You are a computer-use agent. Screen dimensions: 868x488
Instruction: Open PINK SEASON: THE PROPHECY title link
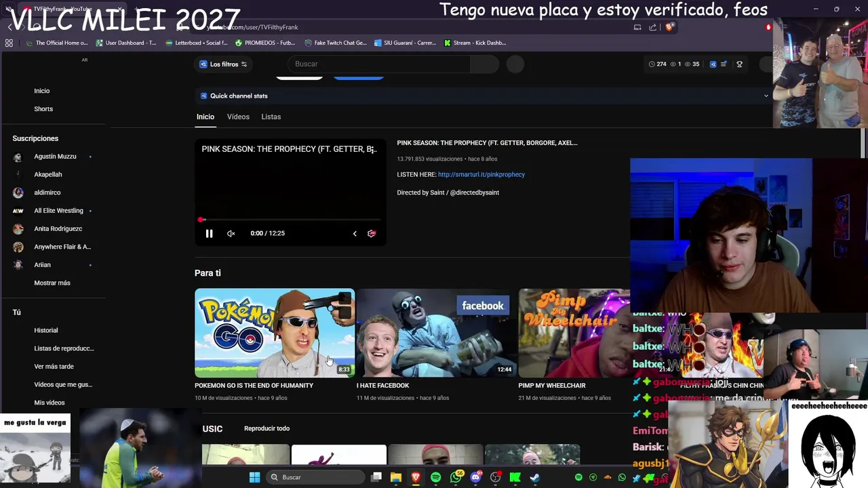(x=487, y=143)
